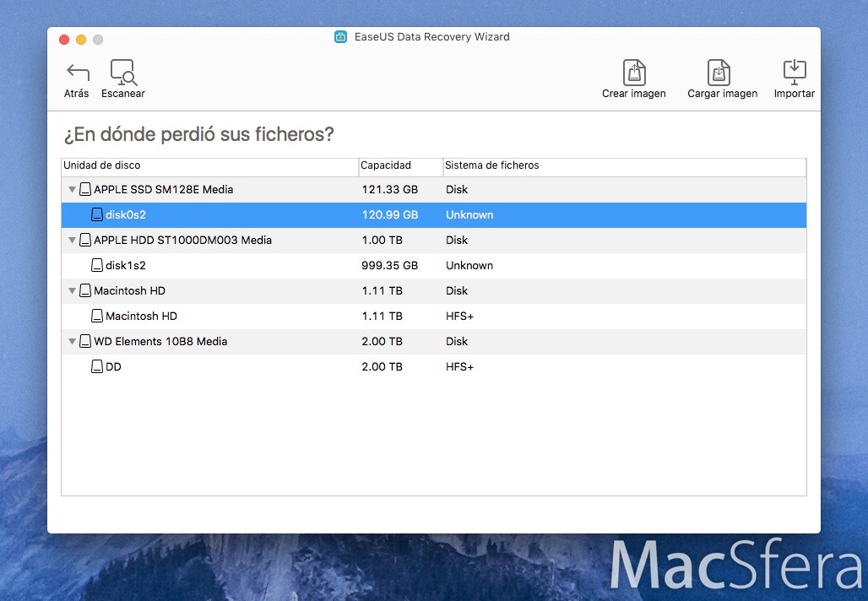The width and height of the screenshot is (868, 601).
Task: Click the volume icon beside disk0s2
Action: pyautogui.click(x=97, y=214)
